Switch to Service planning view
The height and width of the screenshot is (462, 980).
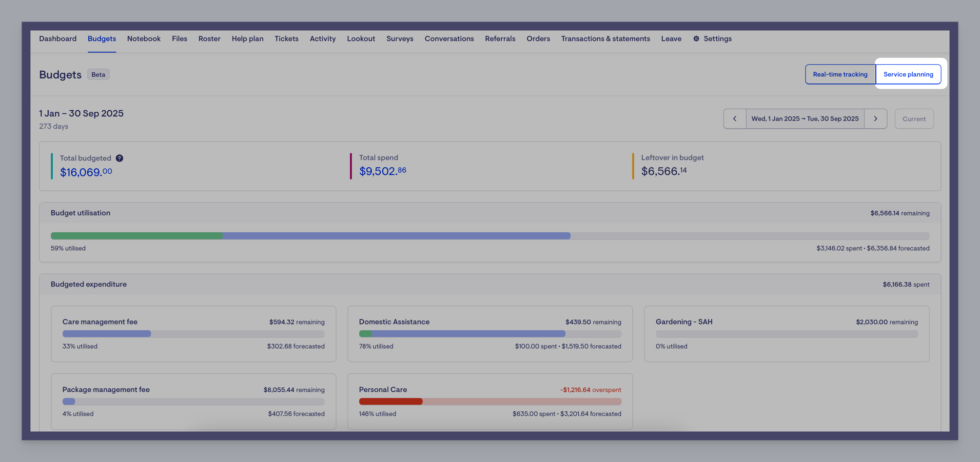click(x=908, y=74)
